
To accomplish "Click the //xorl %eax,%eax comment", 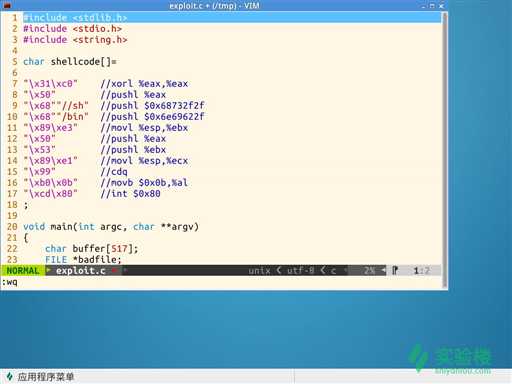I will 144,84.
